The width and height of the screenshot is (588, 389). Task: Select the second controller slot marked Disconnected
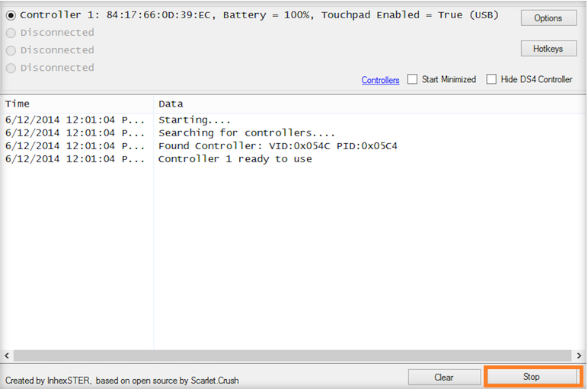point(11,33)
